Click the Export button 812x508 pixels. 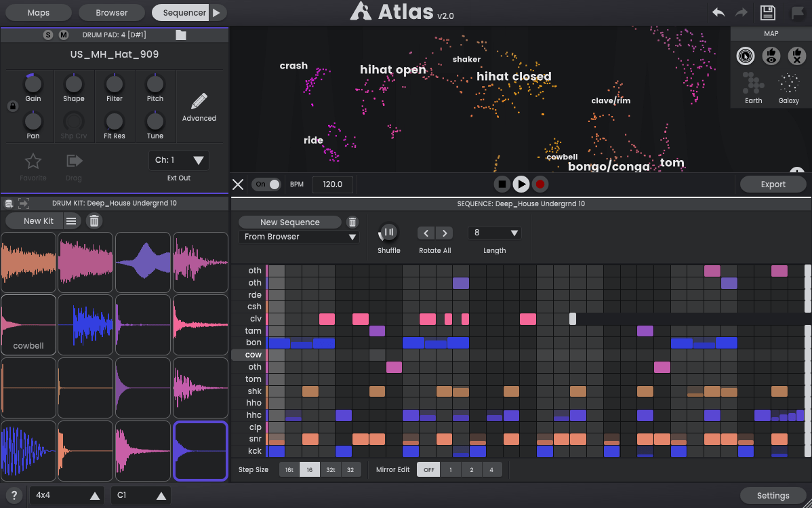pyautogui.click(x=773, y=184)
